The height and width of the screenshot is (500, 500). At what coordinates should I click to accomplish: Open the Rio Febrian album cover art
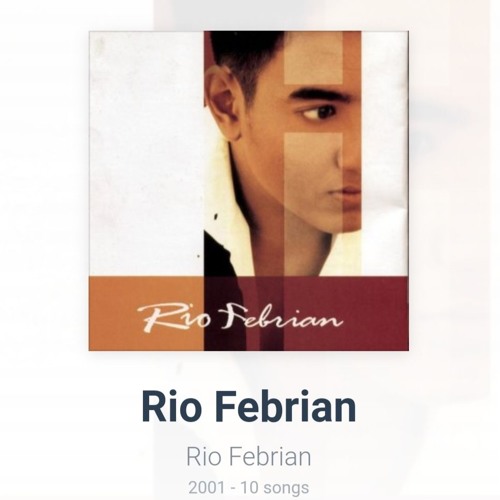(x=249, y=191)
